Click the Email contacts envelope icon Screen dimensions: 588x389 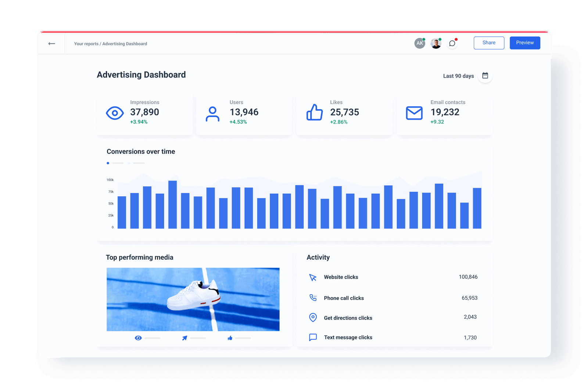tap(414, 113)
